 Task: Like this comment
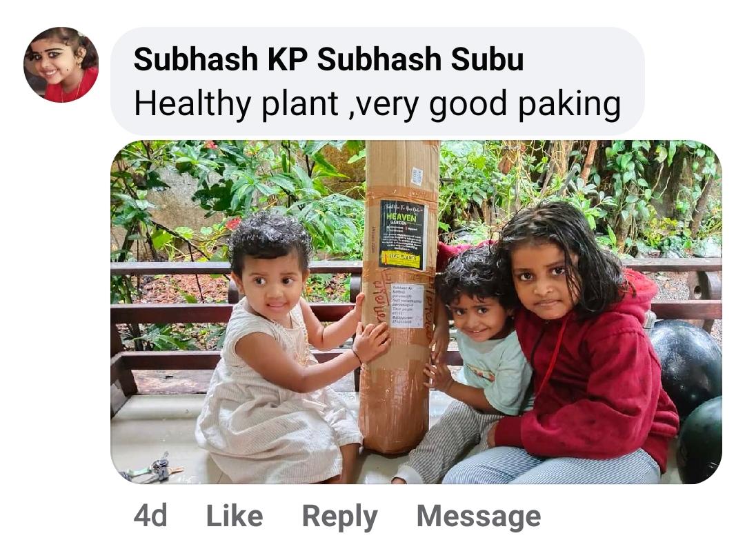point(235,515)
